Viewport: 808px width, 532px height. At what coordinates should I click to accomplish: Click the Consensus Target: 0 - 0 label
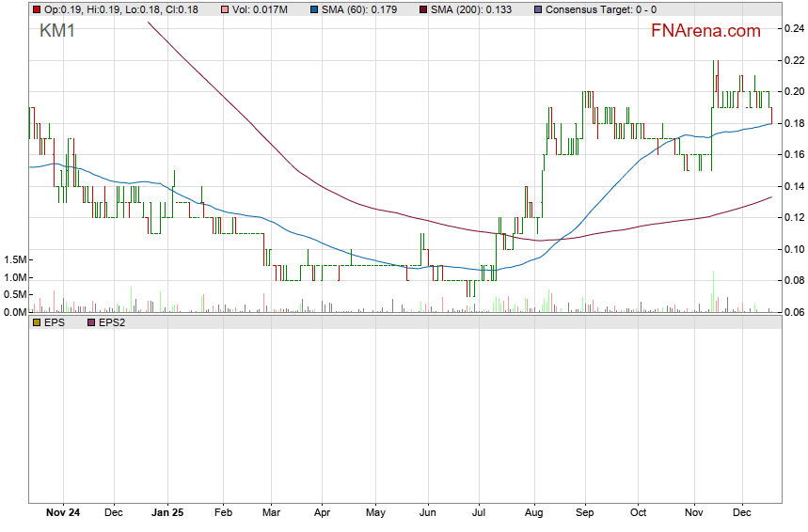(601, 9)
